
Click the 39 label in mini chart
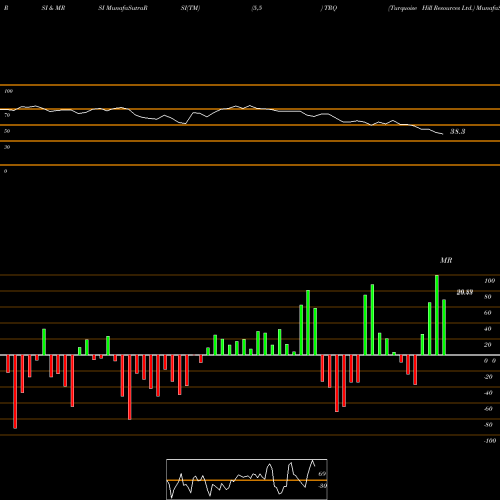[322, 486]
